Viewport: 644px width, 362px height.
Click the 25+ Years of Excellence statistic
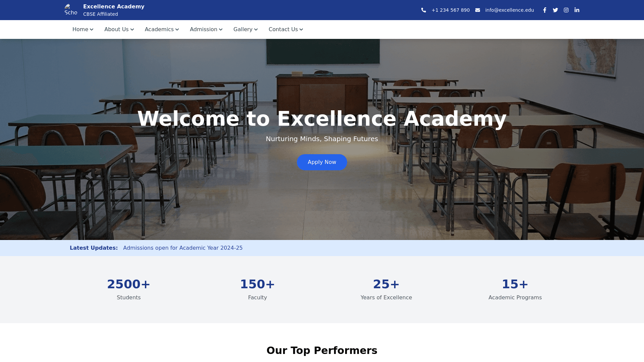click(386, 289)
